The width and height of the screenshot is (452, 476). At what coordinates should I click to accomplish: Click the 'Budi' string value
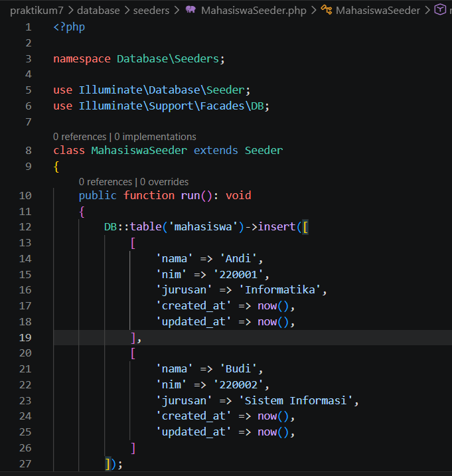[x=238, y=369]
